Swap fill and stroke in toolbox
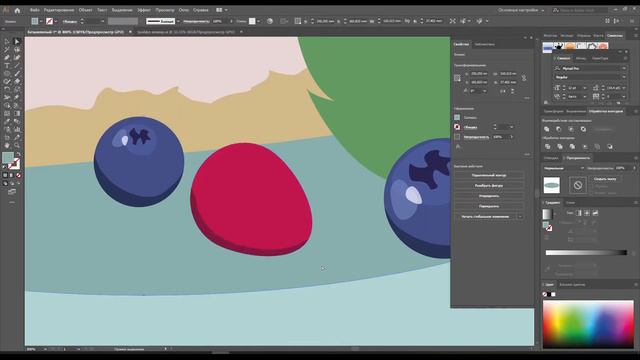 click(18, 154)
